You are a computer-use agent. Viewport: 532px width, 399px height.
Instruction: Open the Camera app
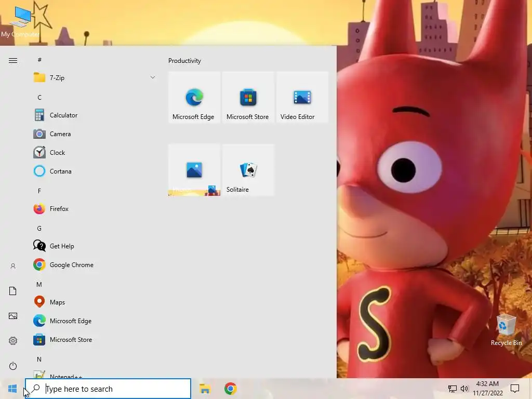click(x=95, y=134)
